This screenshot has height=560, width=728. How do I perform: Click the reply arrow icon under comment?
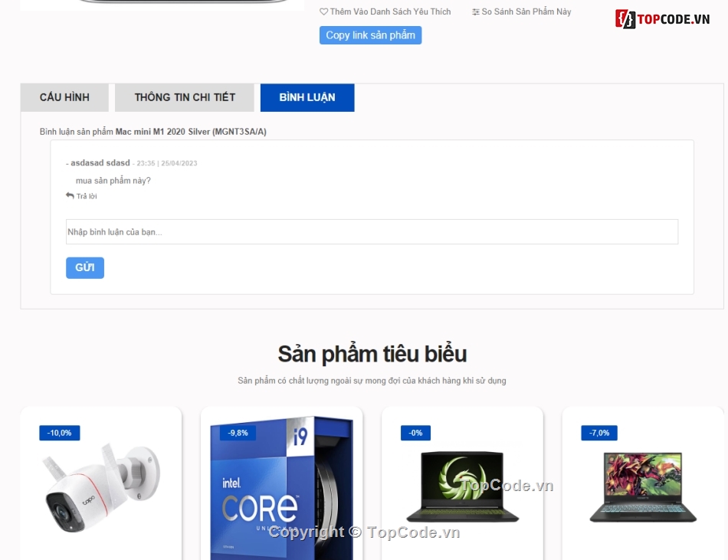[70, 196]
